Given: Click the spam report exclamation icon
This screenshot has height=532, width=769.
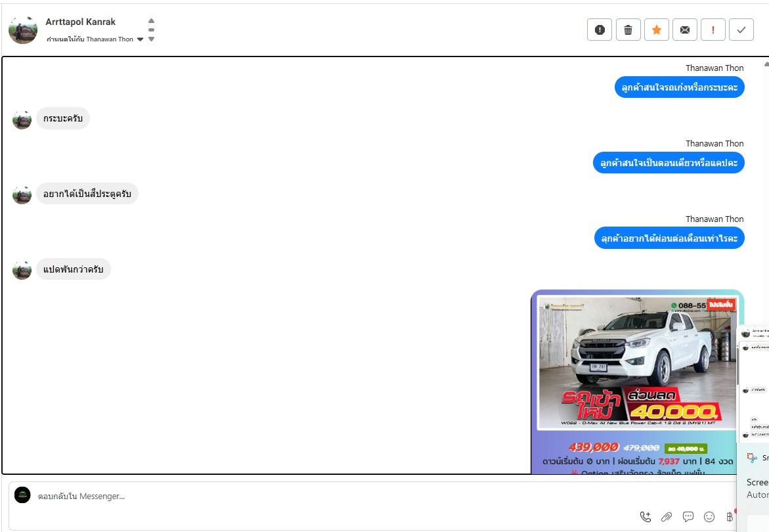Looking at the screenshot, I should (x=600, y=30).
